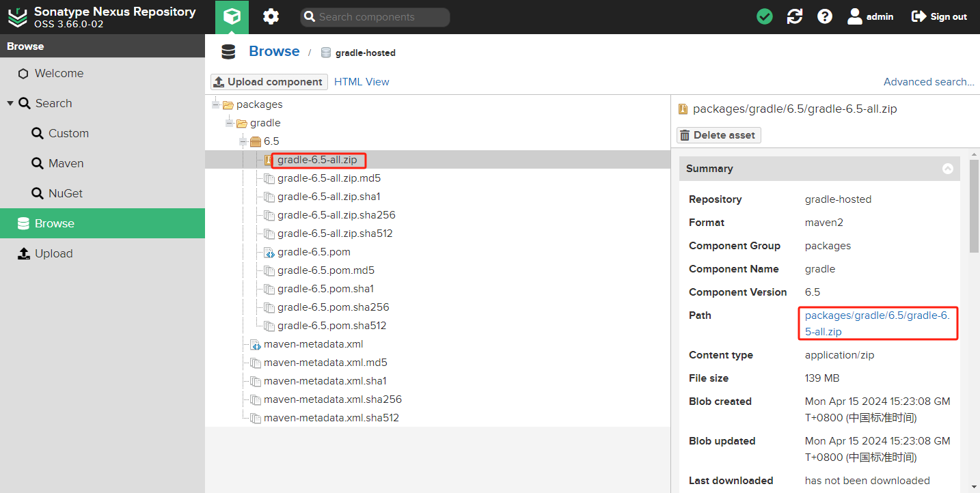980x493 pixels.
Task: Click the green system status checkmark
Action: 765,17
